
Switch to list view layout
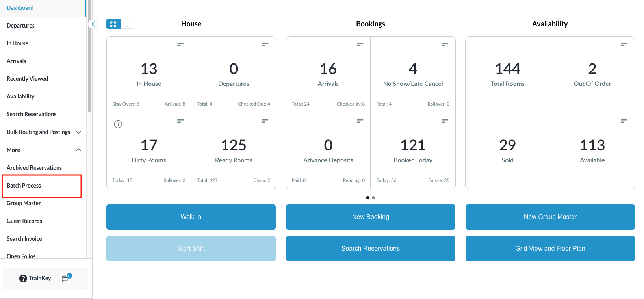coord(128,24)
